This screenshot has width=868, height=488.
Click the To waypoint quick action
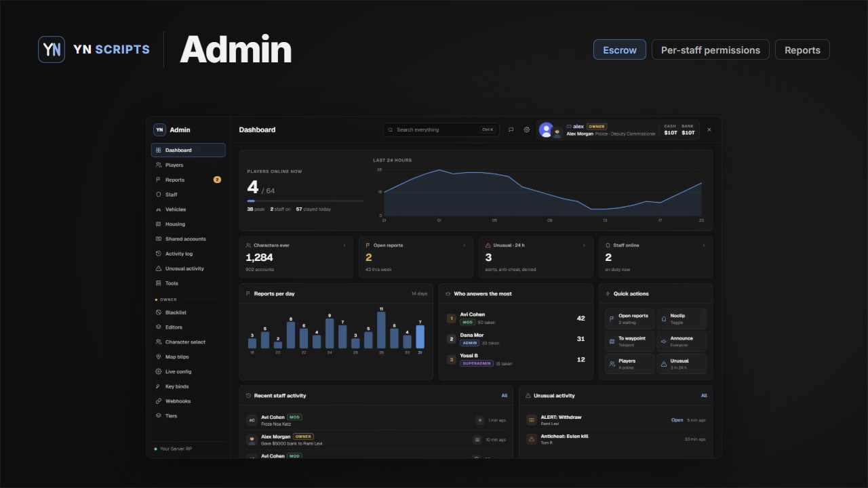coord(629,342)
